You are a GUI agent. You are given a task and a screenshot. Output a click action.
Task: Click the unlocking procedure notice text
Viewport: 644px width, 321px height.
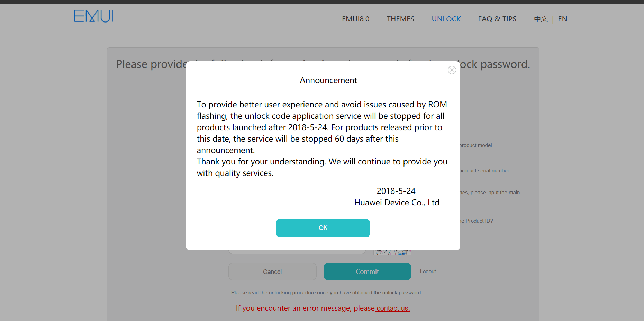tap(326, 293)
